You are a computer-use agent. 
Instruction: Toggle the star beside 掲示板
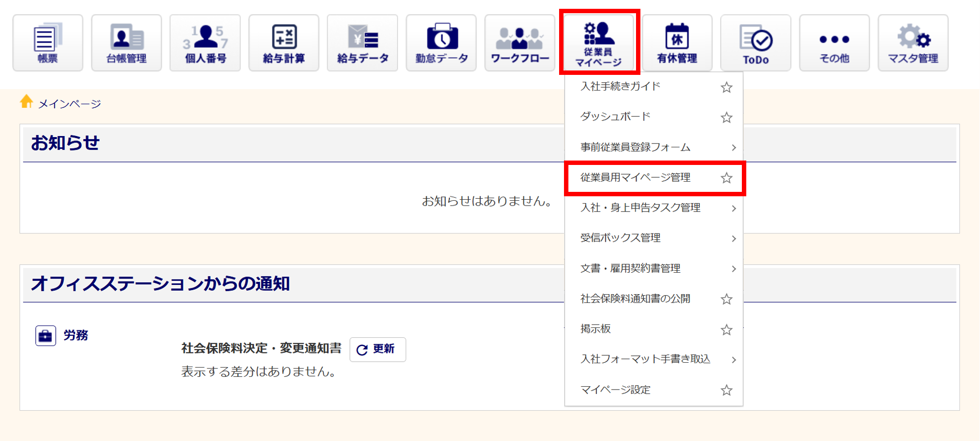pos(727,329)
